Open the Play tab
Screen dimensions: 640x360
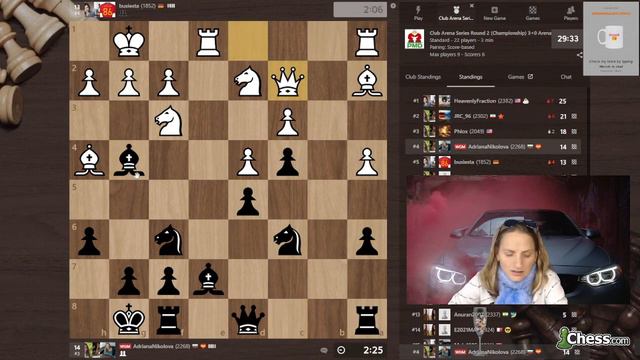coord(418,13)
